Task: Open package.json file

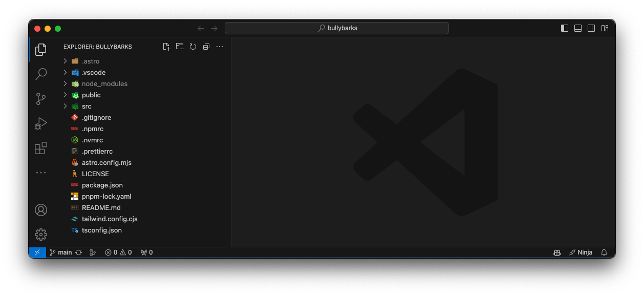Action: 142,185
